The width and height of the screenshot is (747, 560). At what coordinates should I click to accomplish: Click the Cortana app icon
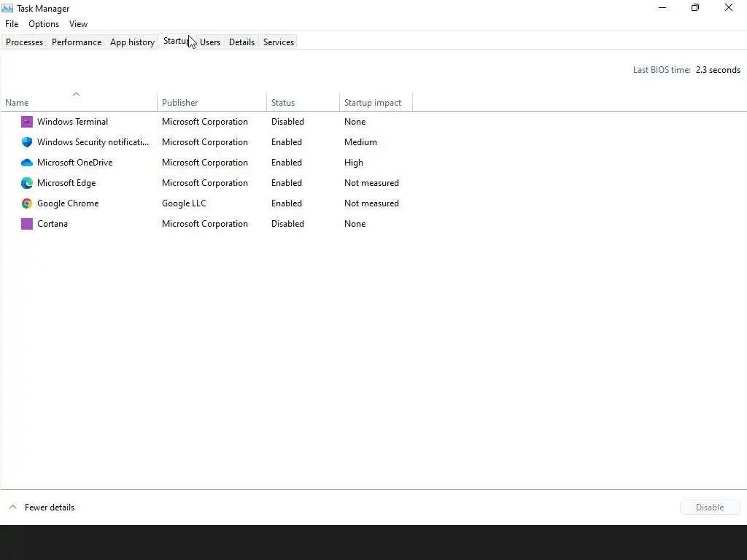(x=27, y=224)
